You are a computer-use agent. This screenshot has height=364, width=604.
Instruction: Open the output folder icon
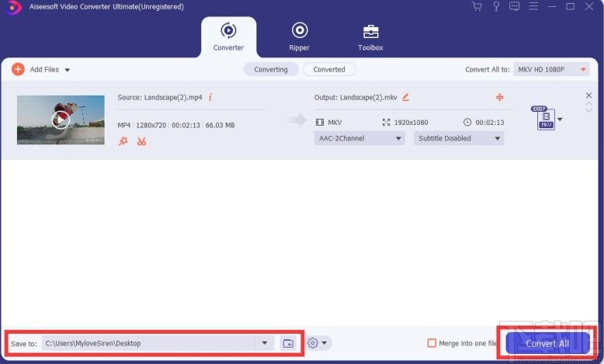tap(288, 343)
